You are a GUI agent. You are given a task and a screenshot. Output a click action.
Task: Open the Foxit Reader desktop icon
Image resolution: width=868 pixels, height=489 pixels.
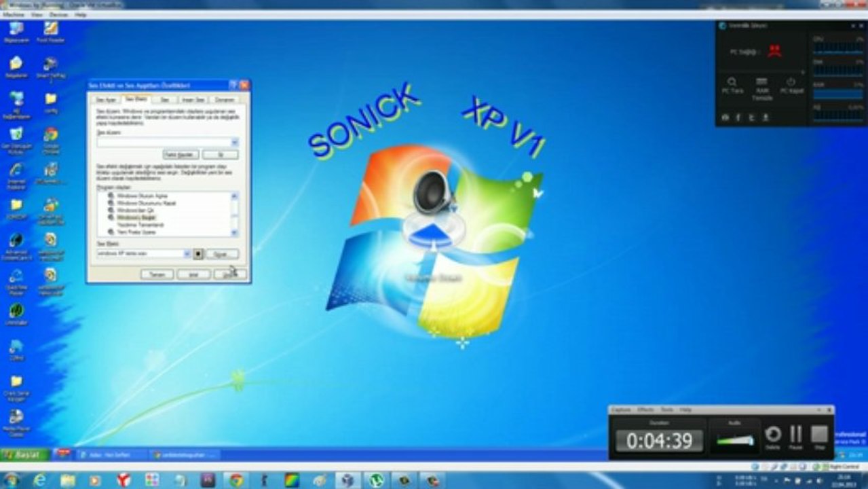pos(50,32)
